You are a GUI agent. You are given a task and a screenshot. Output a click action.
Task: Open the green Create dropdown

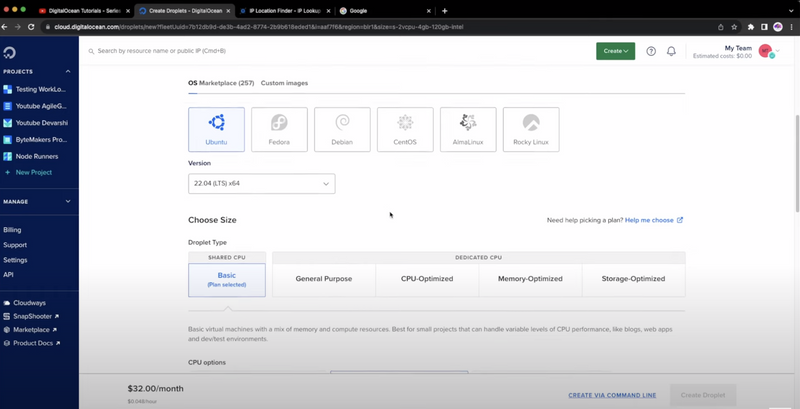click(x=615, y=51)
